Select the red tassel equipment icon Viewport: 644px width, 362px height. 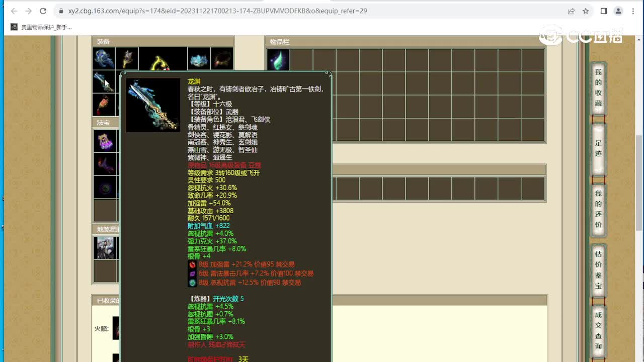104,105
